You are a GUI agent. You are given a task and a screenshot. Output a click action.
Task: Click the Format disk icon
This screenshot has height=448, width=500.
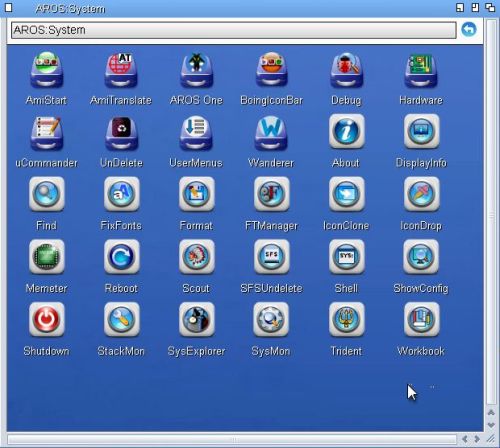point(196,194)
